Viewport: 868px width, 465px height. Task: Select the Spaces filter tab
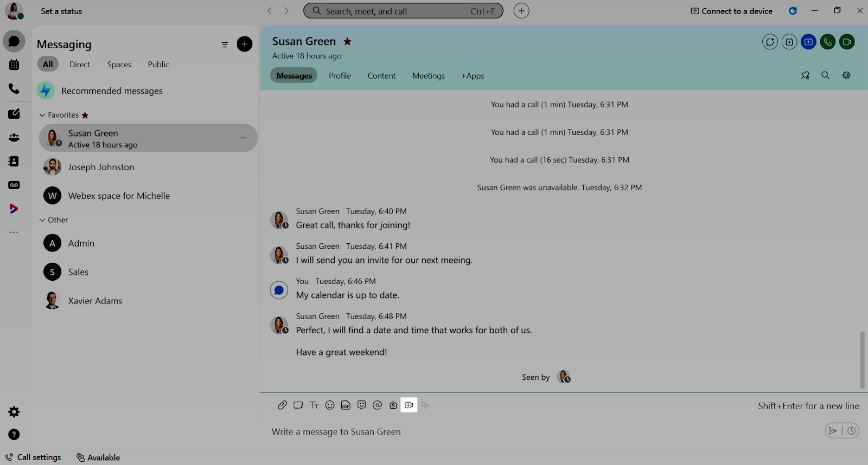119,64
